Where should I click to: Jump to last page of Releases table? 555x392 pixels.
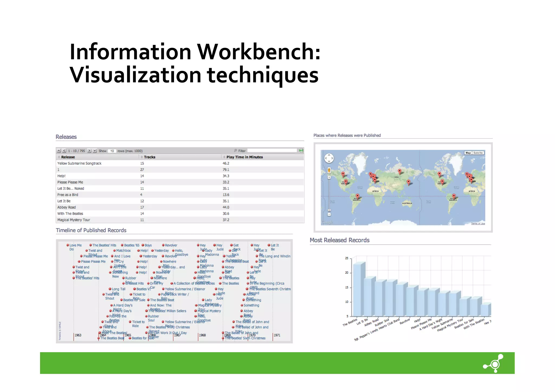[95, 151]
